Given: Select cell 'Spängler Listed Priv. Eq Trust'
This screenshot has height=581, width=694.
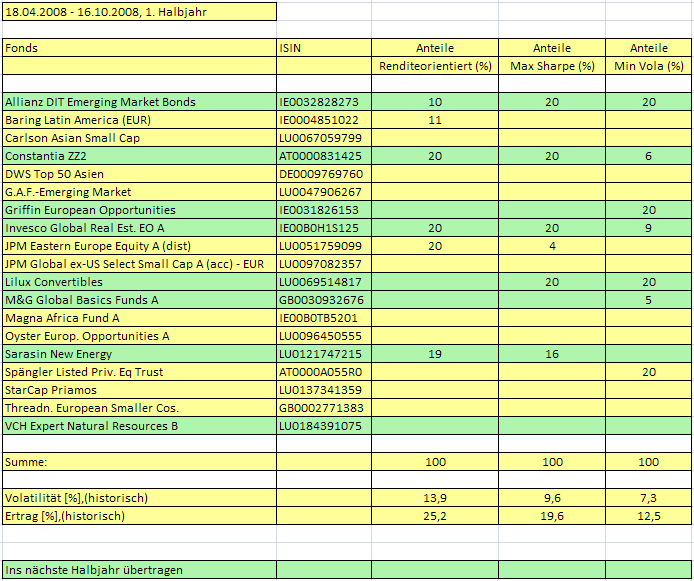Looking at the screenshot, I should 139,372.
